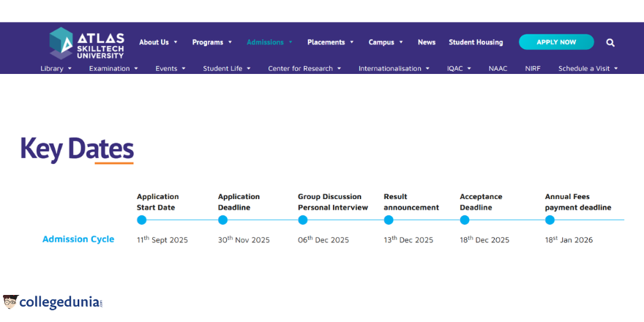Click the date 11th Sept 2025

pyautogui.click(x=162, y=239)
